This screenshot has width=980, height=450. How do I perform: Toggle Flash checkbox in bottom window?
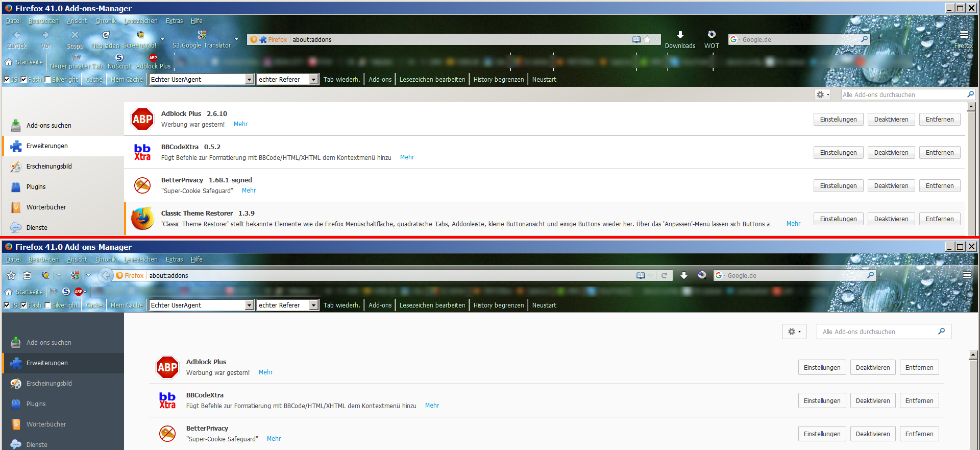click(x=23, y=305)
